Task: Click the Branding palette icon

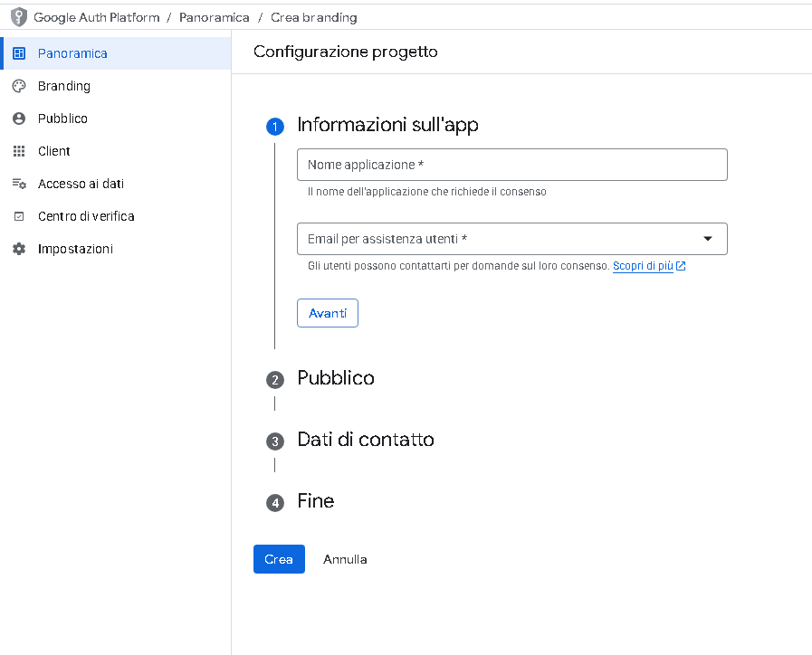Action: (x=19, y=86)
